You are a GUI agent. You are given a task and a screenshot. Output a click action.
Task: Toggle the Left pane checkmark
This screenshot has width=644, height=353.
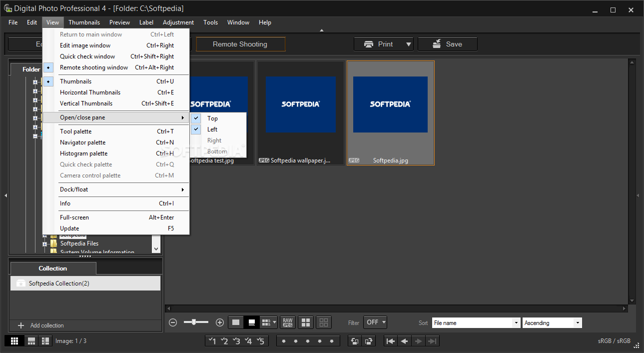point(196,129)
